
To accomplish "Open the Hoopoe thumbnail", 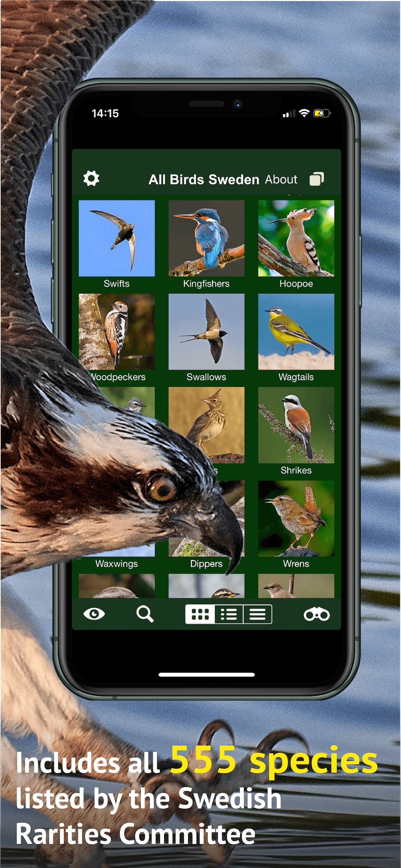I will coord(296,238).
